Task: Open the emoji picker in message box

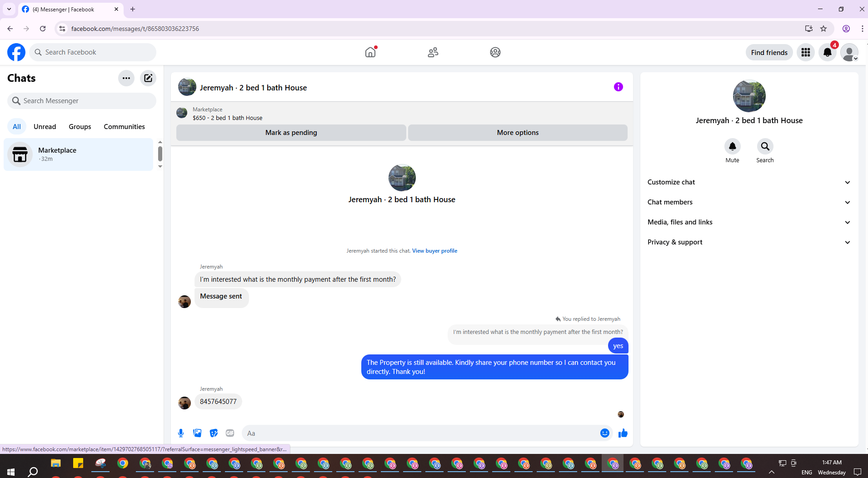Action: click(604, 433)
